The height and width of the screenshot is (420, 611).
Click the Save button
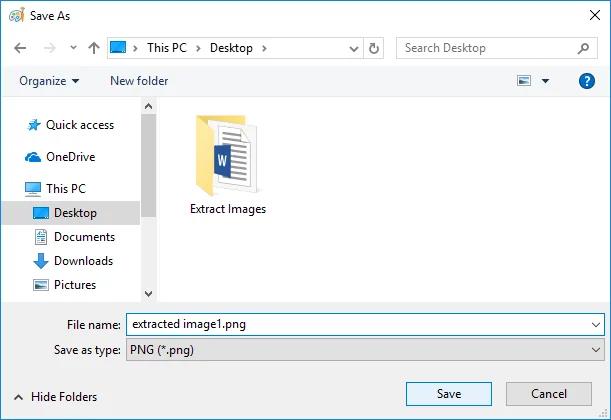pyautogui.click(x=449, y=394)
